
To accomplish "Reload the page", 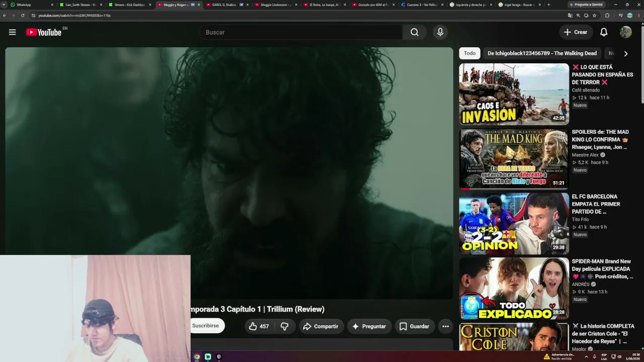I will coord(23,16).
